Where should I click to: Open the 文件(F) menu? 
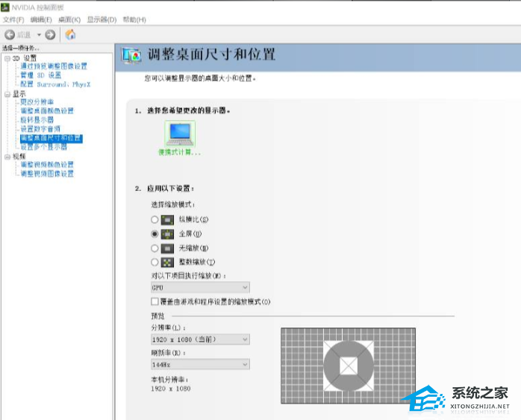(x=13, y=19)
